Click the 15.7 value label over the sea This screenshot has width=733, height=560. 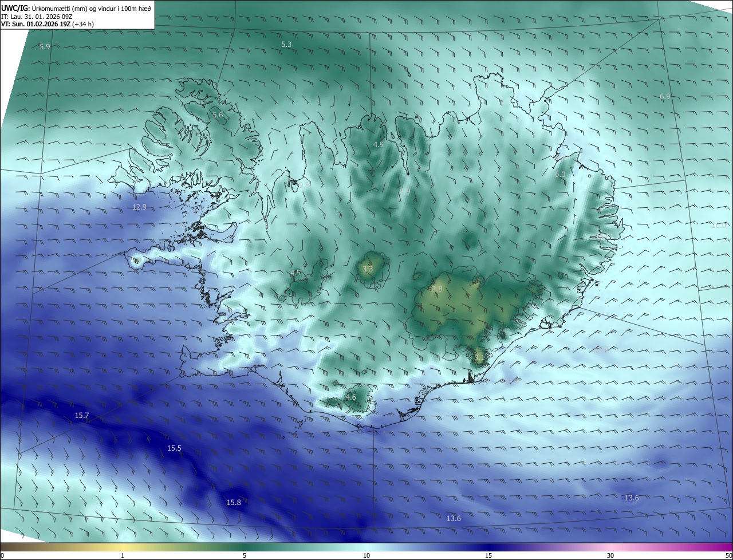point(82,415)
